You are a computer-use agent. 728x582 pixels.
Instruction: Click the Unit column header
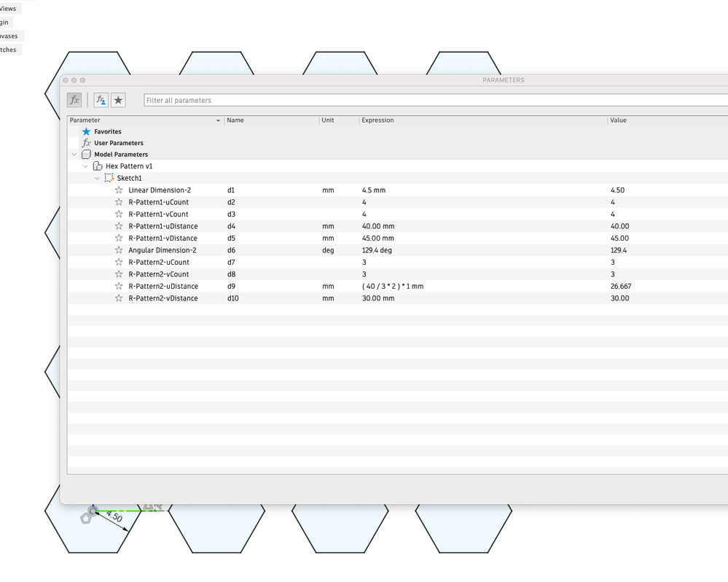point(328,120)
